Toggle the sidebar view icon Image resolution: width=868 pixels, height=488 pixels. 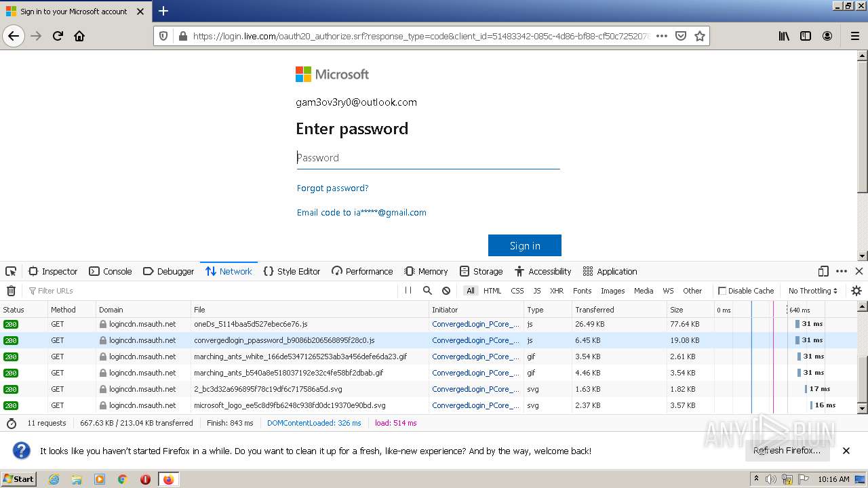[806, 36]
